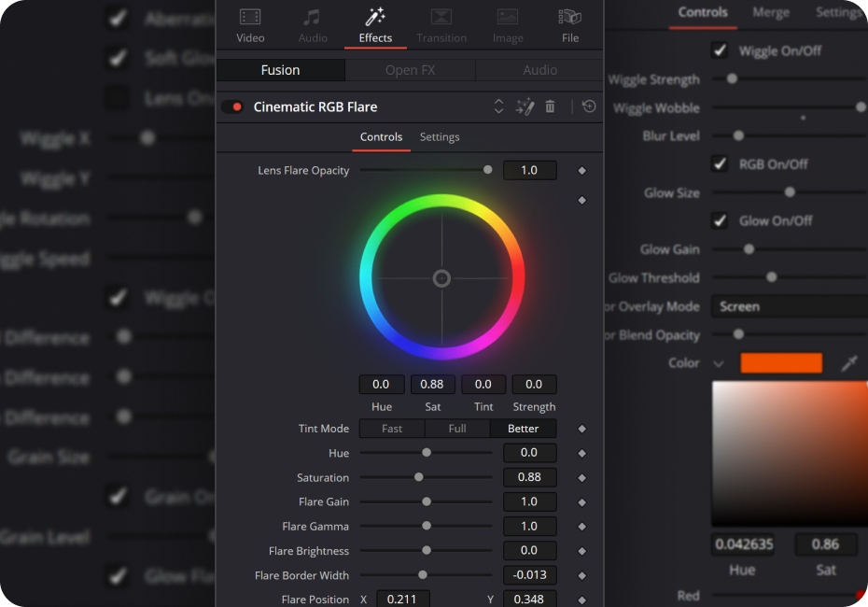Click the up/down arrows beside Cinematic RGB Flare
This screenshot has height=607, width=868.
498,106
